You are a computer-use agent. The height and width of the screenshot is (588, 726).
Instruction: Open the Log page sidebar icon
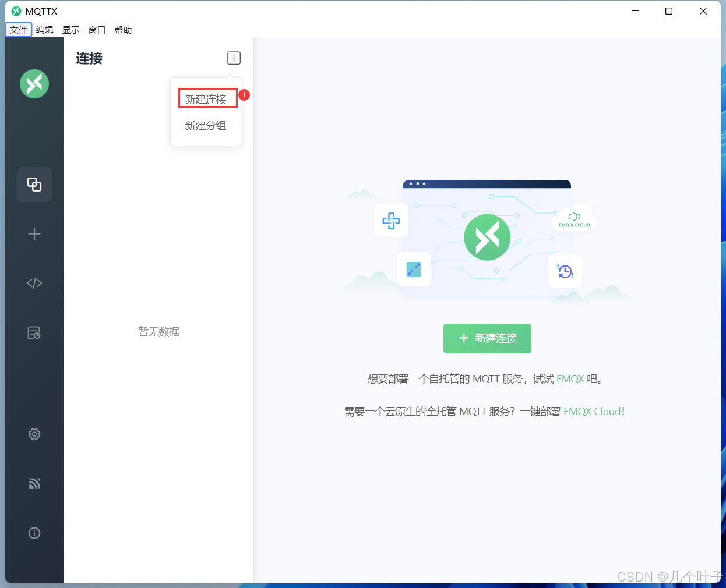34,332
